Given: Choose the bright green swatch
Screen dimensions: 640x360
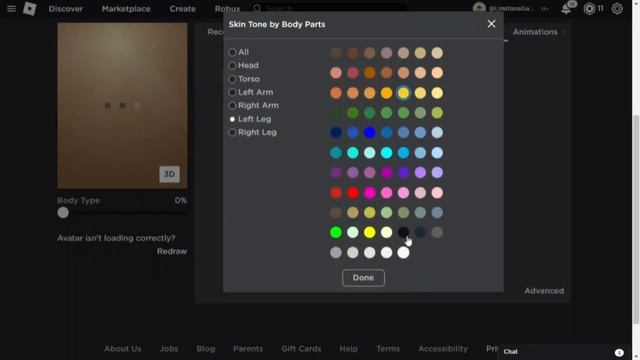Looking at the screenshot, I should [x=336, y=232].
